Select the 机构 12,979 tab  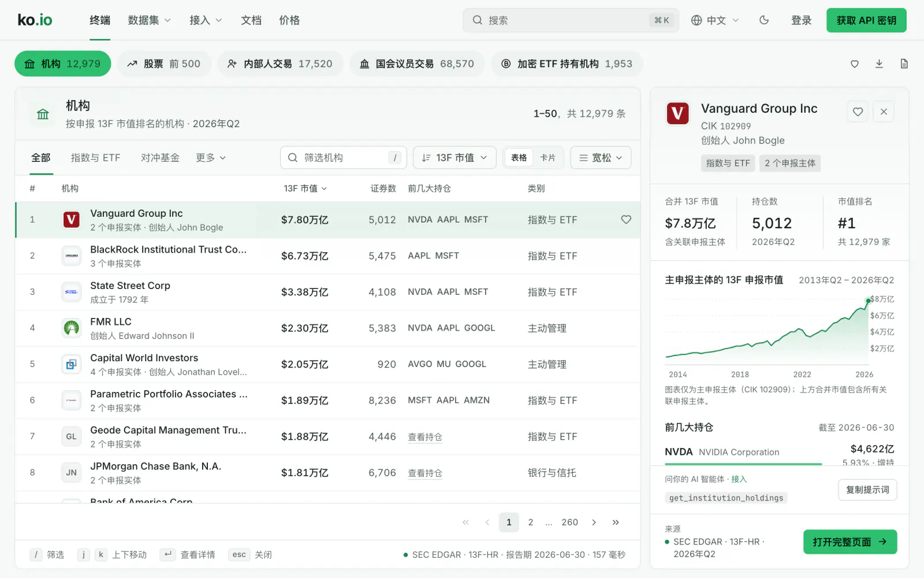click(x=62, y=64)
